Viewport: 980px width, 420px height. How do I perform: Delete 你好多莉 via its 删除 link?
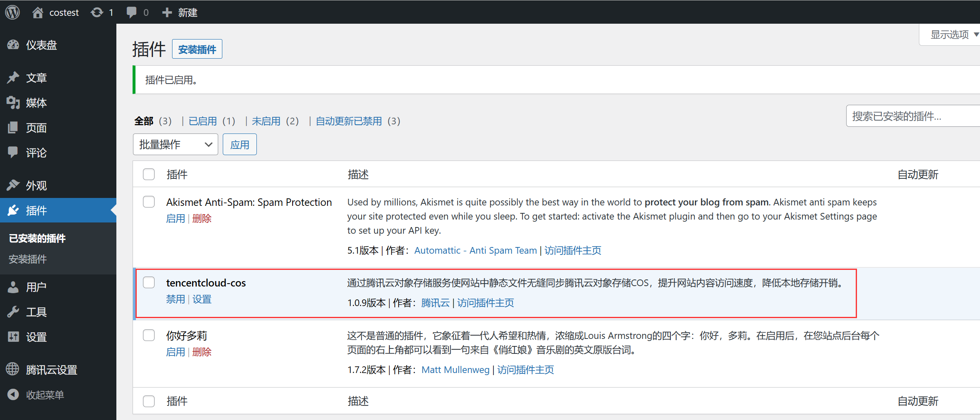(202, 352)
